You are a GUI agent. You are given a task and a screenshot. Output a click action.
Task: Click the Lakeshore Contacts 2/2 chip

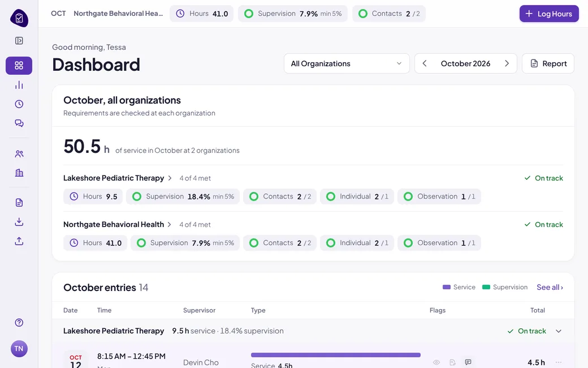tap(280, 196)
